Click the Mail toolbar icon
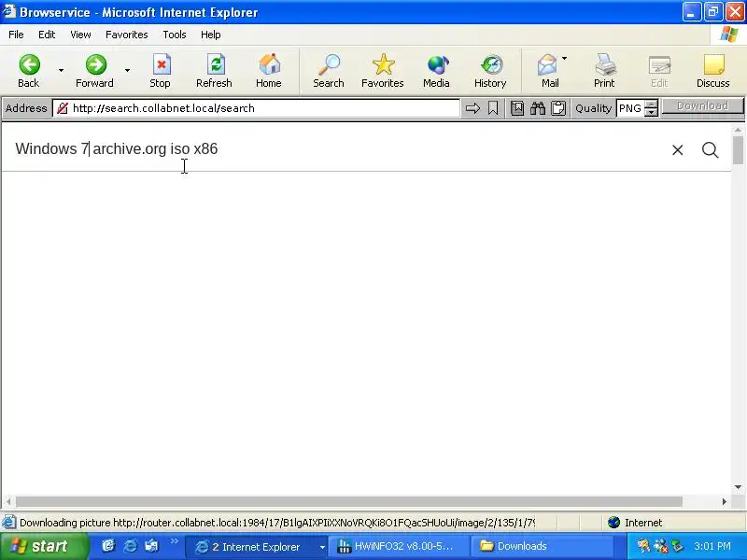The height and width of the screenshot is (560, 747). 548,71
